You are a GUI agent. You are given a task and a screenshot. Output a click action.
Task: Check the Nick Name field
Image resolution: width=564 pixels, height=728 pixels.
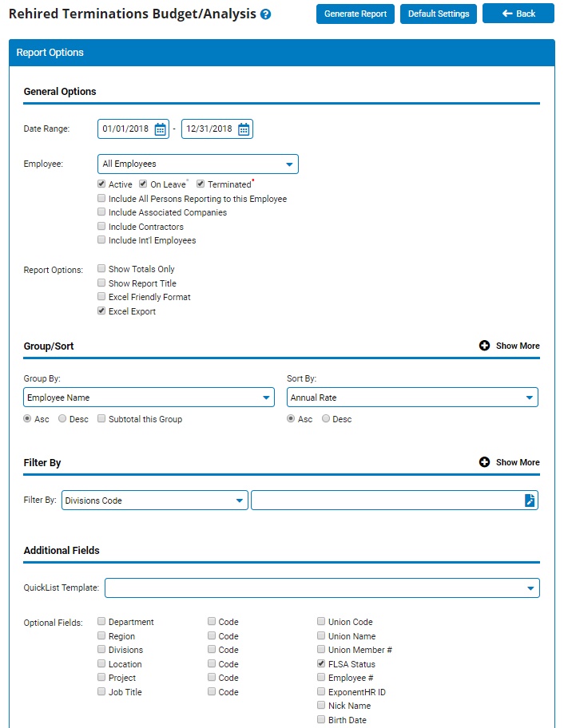click(x=321, y=706)
